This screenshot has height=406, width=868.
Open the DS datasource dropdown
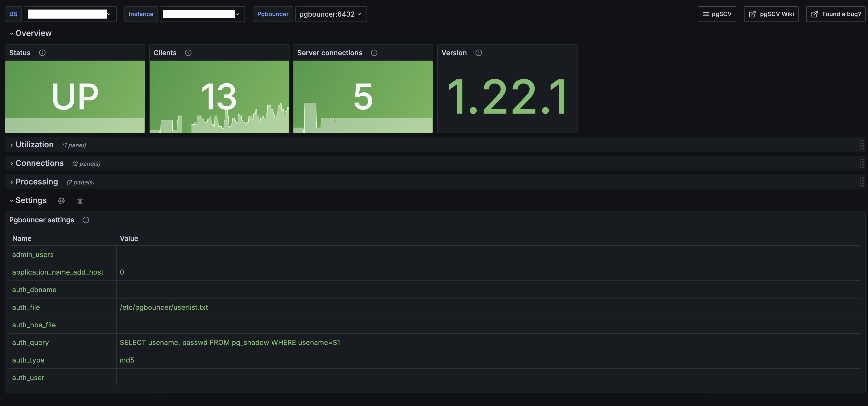pos(70,14)
